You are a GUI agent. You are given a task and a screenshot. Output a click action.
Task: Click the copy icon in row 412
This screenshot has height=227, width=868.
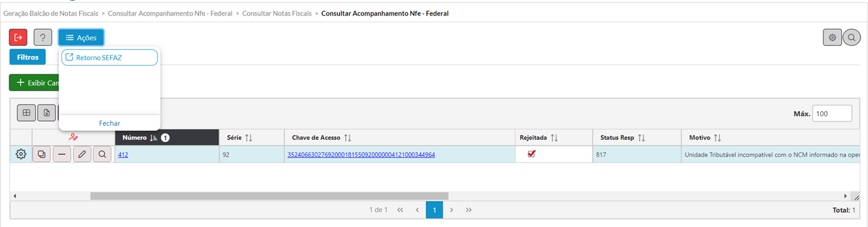[x=42, y=154]
